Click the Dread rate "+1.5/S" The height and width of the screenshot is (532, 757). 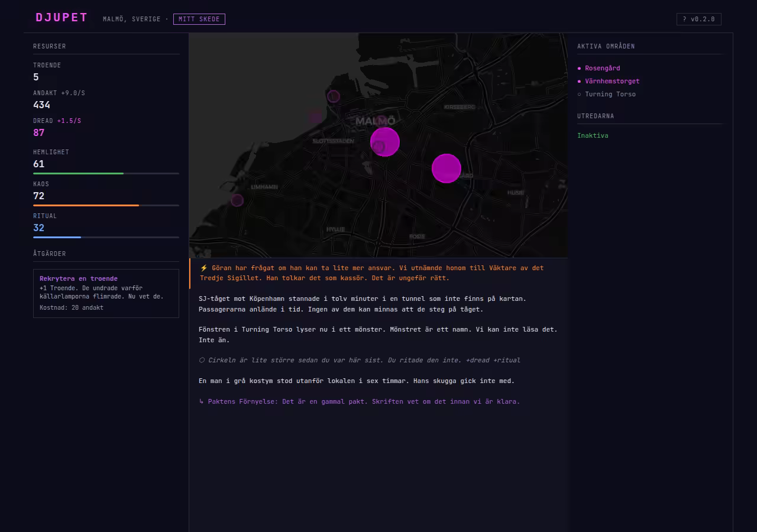69,121
